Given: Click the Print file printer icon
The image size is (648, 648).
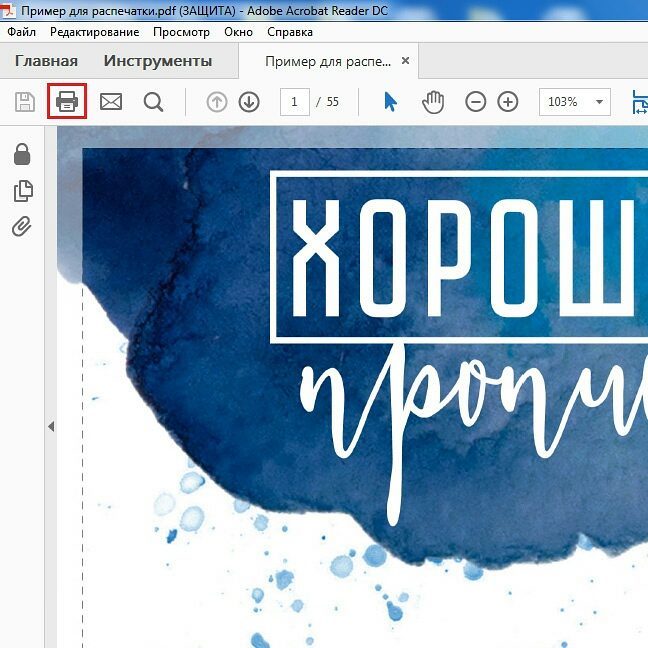Looking at the screenshot, I should (x=67, y=101).
